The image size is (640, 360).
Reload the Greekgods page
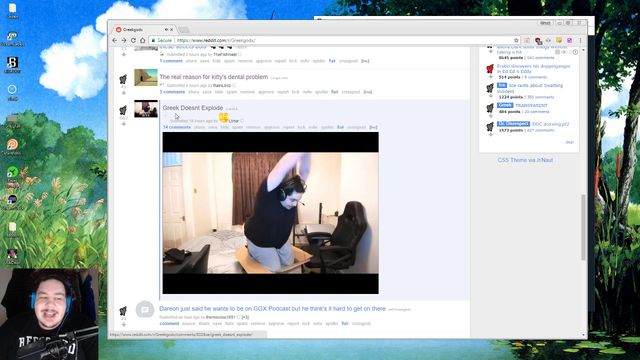133,40
